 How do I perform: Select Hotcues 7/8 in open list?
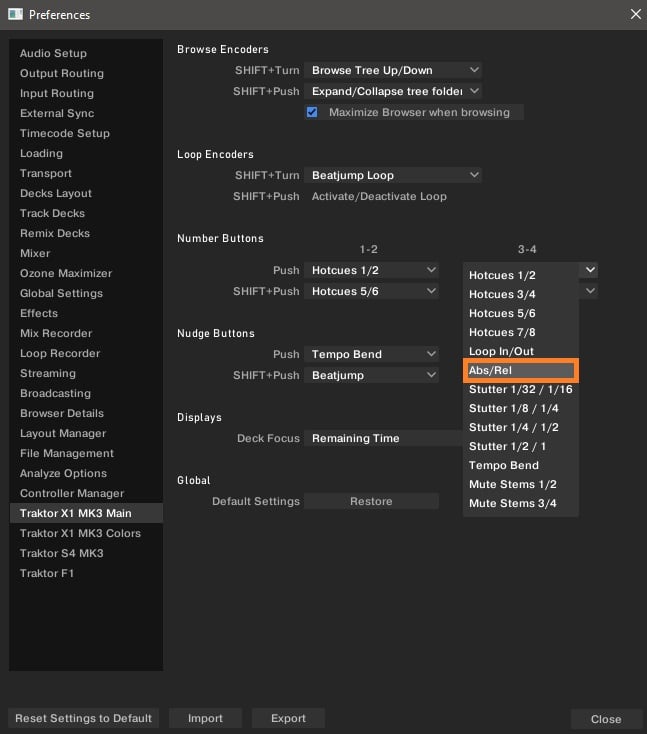pos(521,332)
